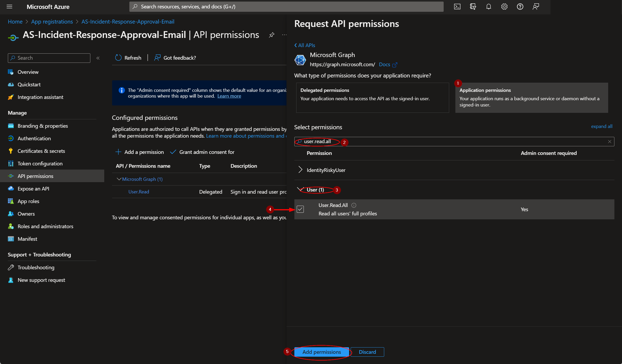Image resolution: width=622 pixels, height=364 pixels.
Task: Click the info icon in the blue banner
Action: [x=122, y=90]
